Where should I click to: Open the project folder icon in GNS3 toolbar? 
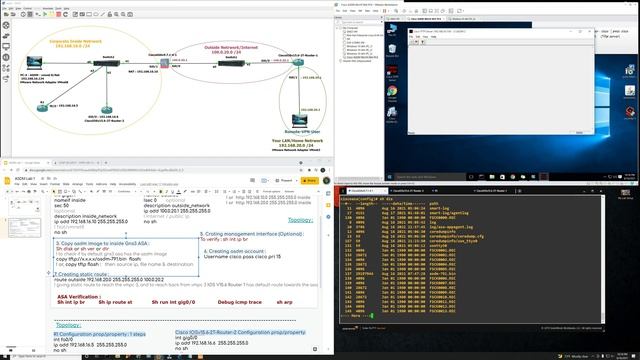pyautogui.click(x=6, y=14)
